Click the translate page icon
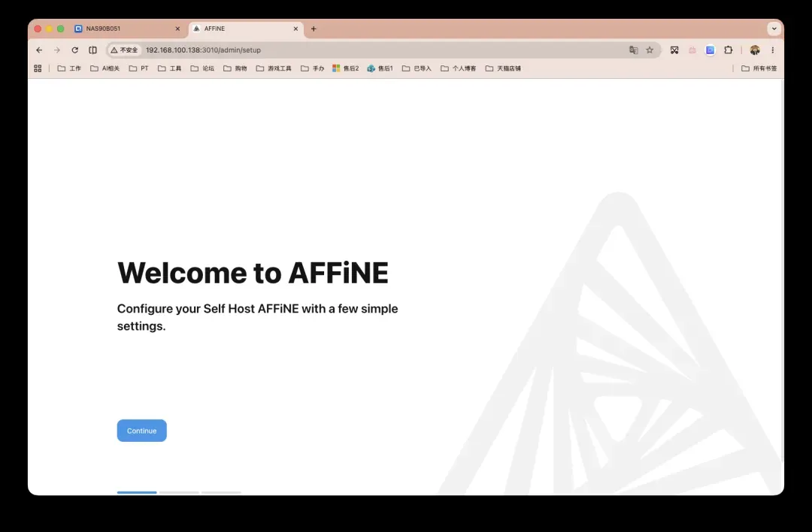The width and height of the screenshot is (812, 532). (633, 50)
